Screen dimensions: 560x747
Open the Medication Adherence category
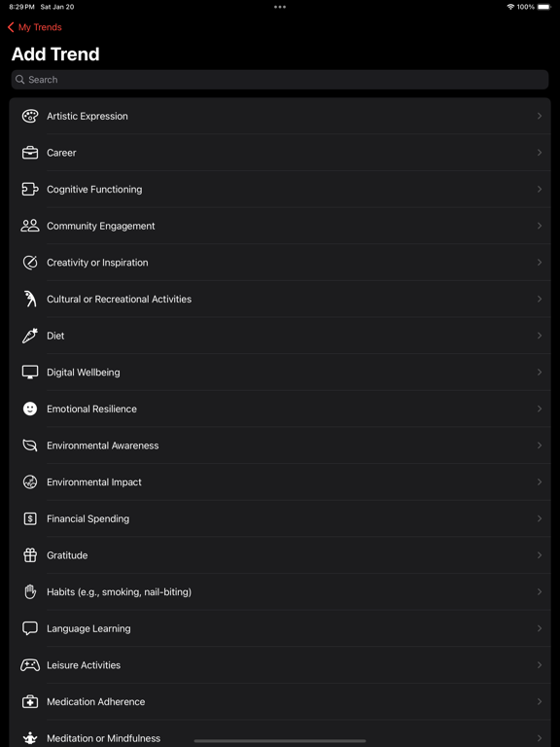pyautogui.click(x=280, y=701)
